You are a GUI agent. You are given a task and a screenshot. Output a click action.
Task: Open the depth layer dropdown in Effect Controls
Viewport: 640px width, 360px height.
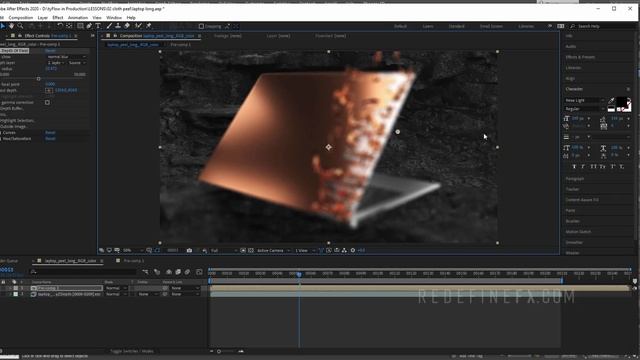pos(56,63)
